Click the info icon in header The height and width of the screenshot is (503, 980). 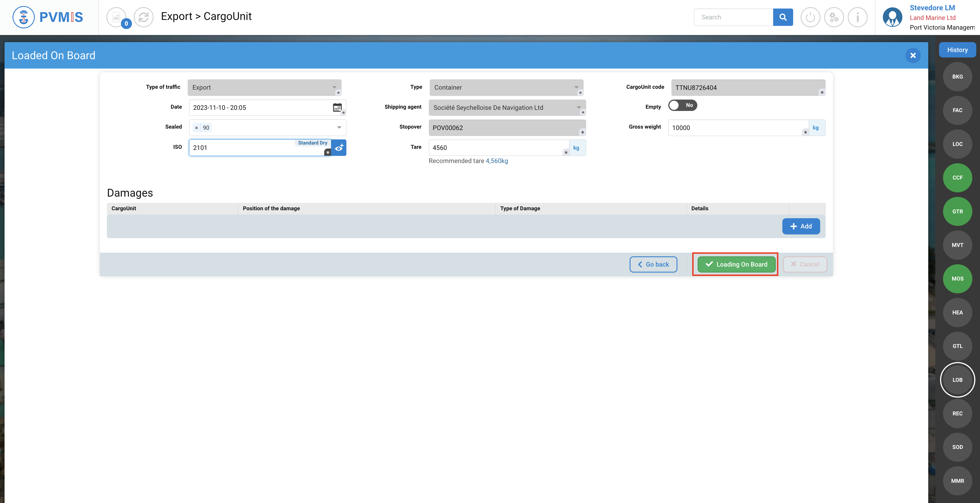(x=857, y=17)
